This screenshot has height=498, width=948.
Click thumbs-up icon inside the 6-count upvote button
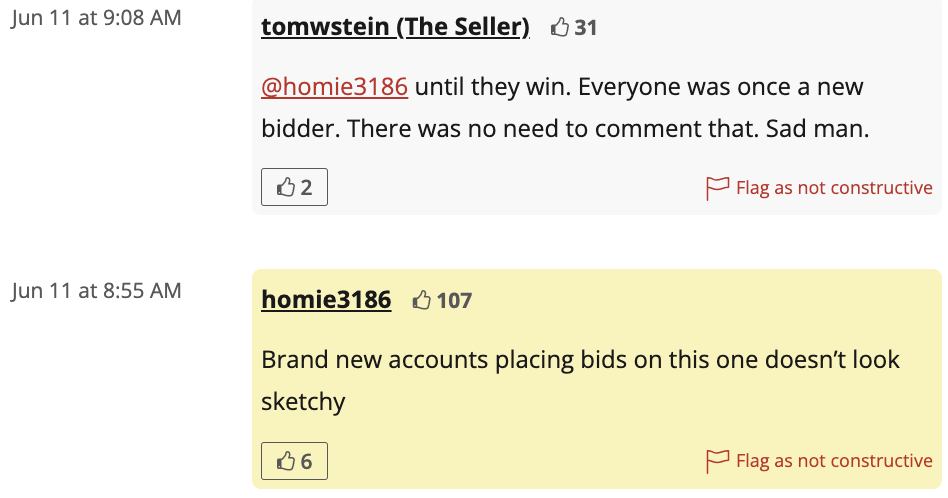pos(286,461)
